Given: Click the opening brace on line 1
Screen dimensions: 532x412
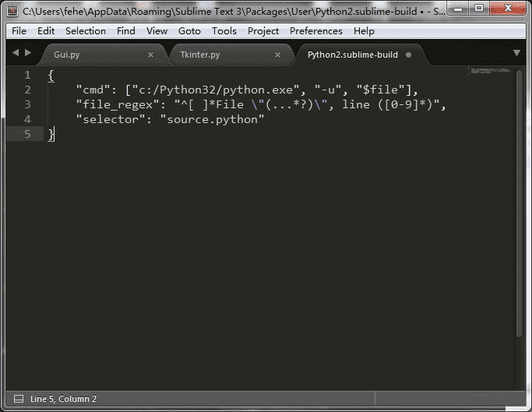Looking at the screenshot, I should click(x=51, y=76).
